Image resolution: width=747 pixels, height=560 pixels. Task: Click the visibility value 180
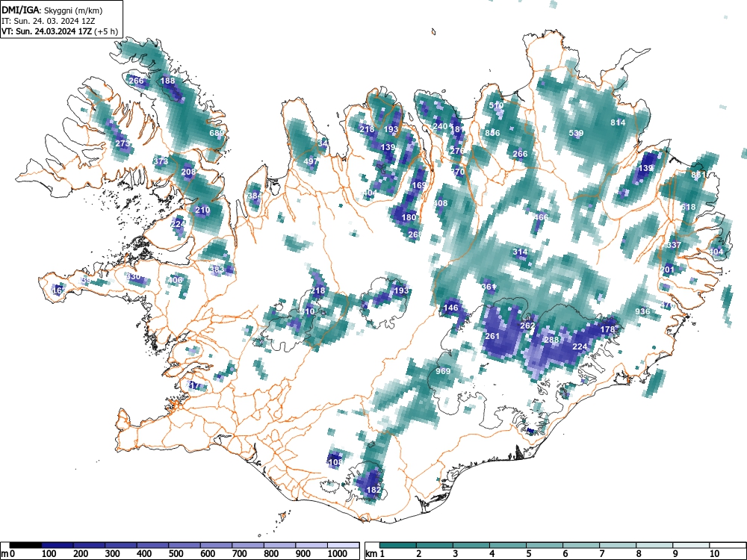tap(409, 217)
